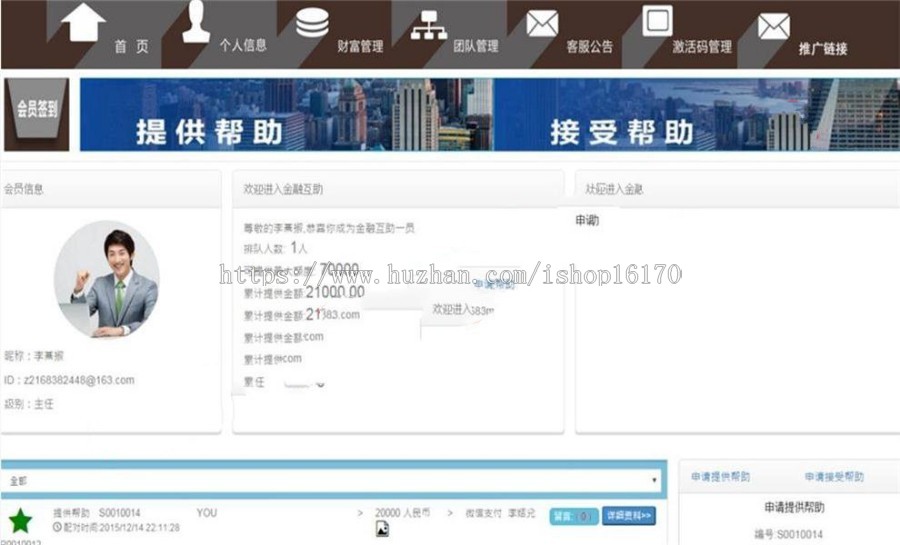Switch to the 申请接受帮助 tab
The height and width of the screenshot is (545, 900).
pyautogui.click(x=834, y=476)
